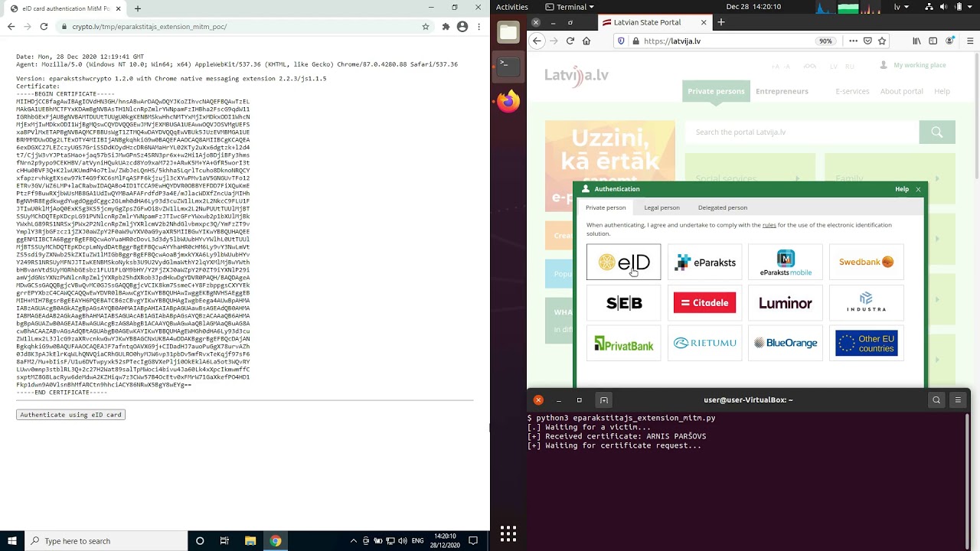Choose Citadele authentication option
The image size is (980, 551).
(705, 303)
